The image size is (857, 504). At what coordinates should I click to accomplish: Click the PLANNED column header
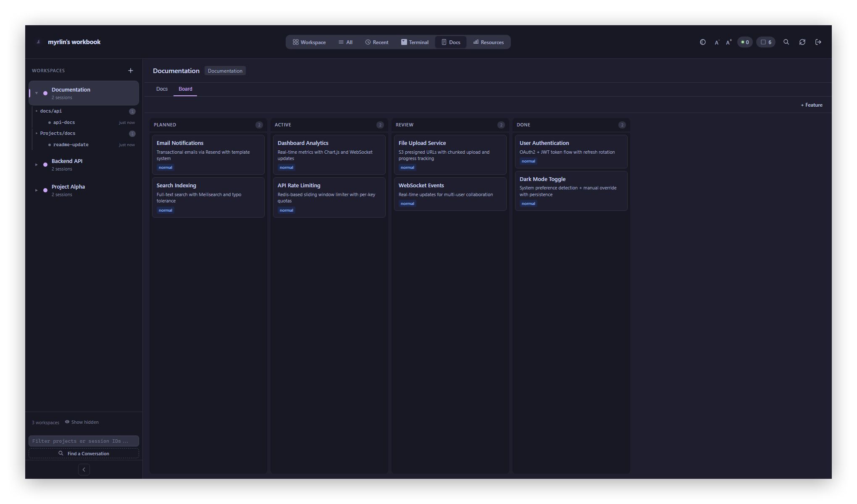point(165,125)
